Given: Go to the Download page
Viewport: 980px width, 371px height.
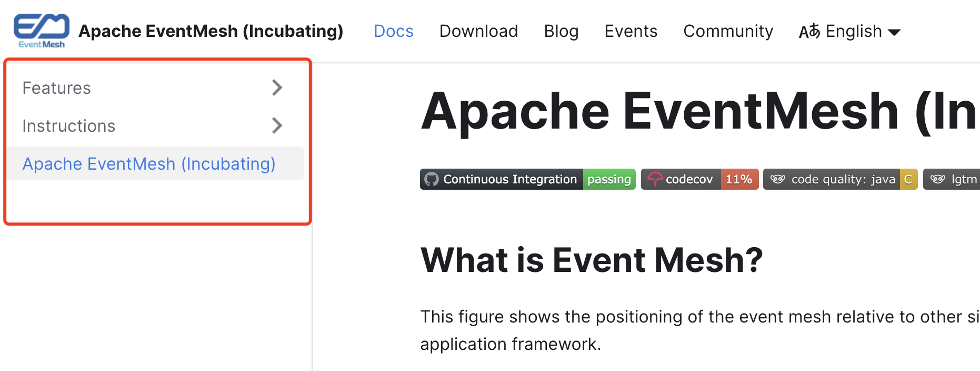Looking at the screenshot, I should coord(478,31).
